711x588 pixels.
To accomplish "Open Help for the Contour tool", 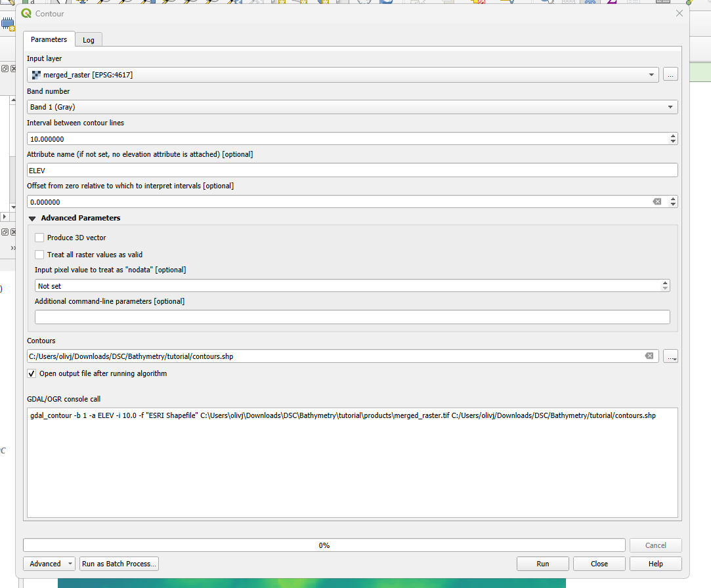I will click(656, 564).
